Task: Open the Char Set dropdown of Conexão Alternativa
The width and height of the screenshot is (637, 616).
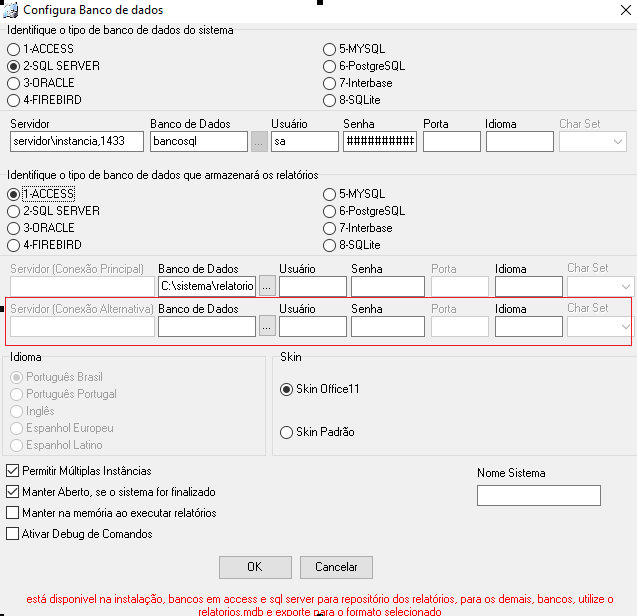Action: tap(600, 326)
